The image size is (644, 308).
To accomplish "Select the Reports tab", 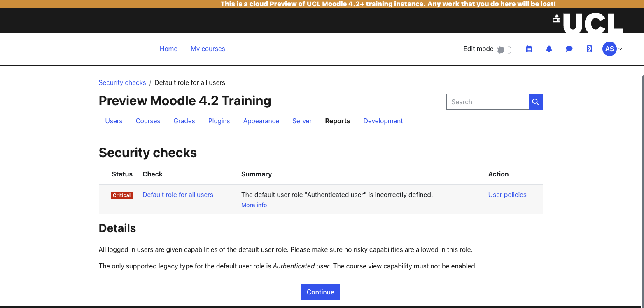I will coord(338,121).
